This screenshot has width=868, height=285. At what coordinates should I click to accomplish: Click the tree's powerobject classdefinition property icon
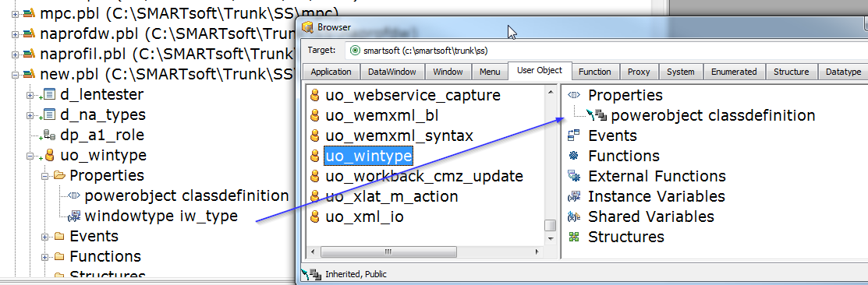(74, 196)
